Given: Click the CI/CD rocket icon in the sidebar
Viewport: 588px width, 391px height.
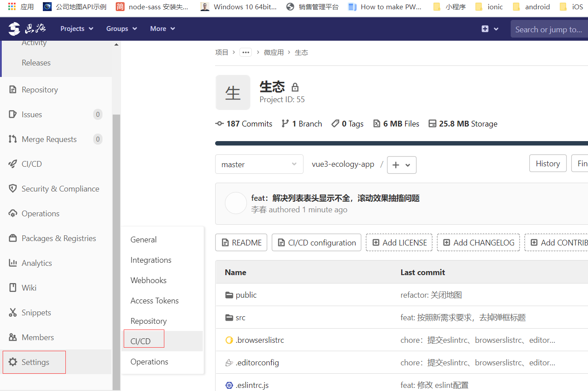Looking at the screenshot, I should 13,164.
